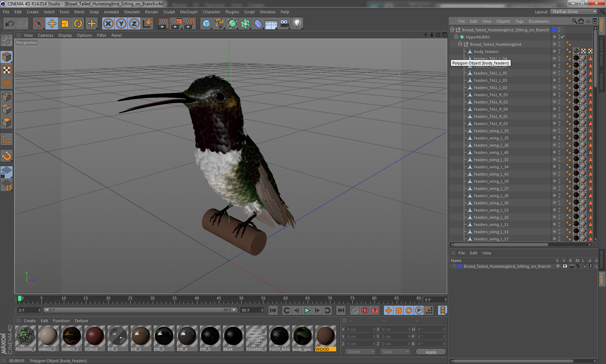Click the Apply button

click(430, 352)
